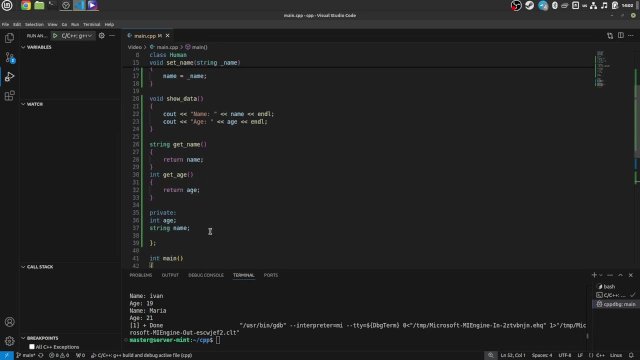Screen dimensions: 640x360
Task: Open the Source Control view
Action: click(9, 57)
